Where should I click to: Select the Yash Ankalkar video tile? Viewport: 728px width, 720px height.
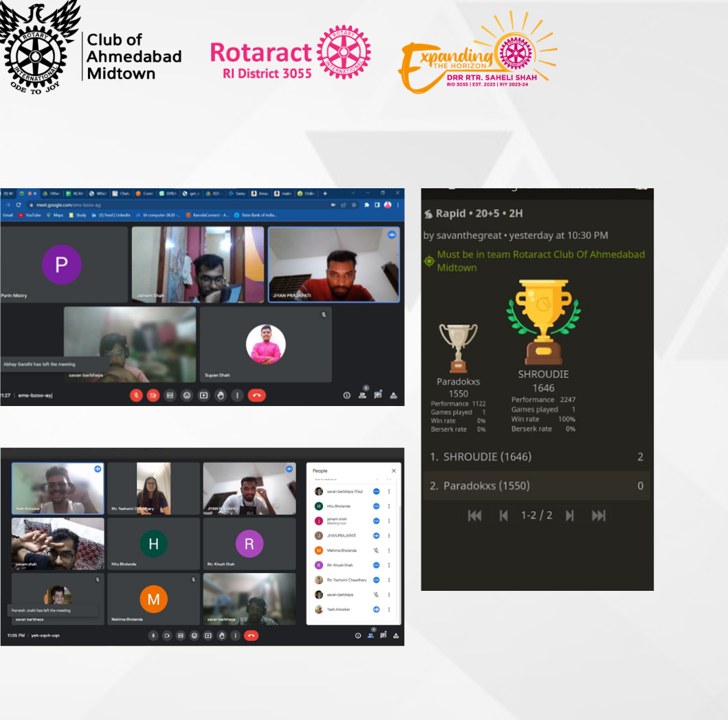(58, 488)
